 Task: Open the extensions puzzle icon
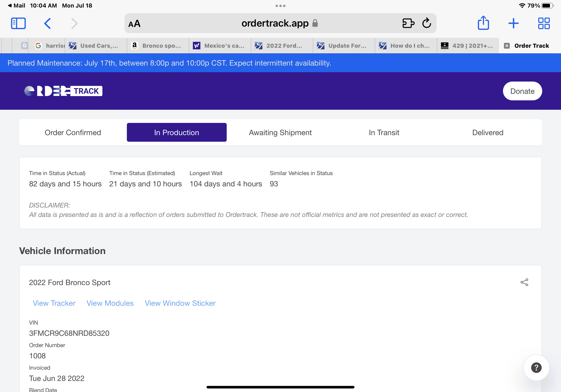pos(408,23)
